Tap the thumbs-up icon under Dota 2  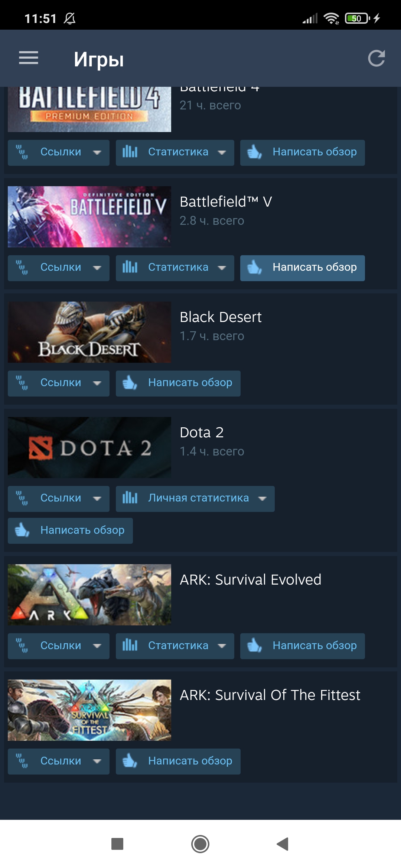point(22,530)
